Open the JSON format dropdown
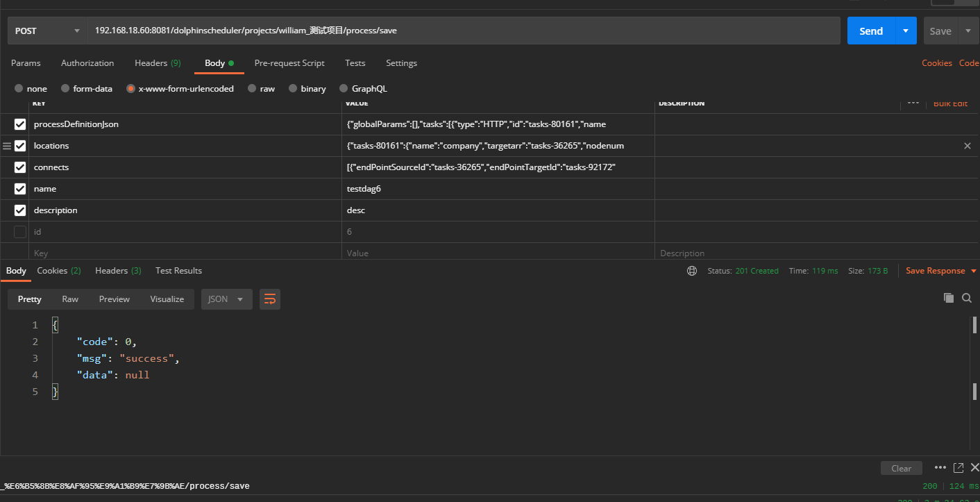Screen dimensions: 980x502 pos(227,299)
